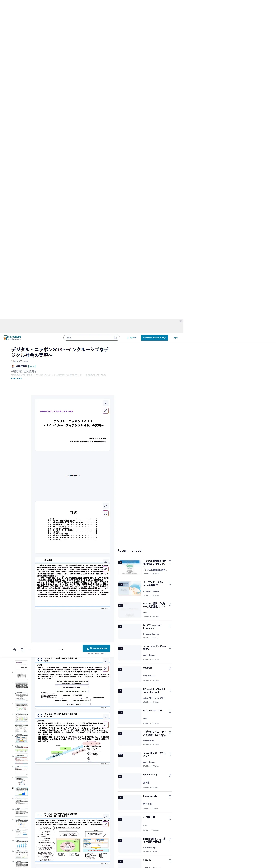Viewport: 276px width, 868px height.
Task: Click the magnifier icon in the search box
Action: [x=115, y=338]
